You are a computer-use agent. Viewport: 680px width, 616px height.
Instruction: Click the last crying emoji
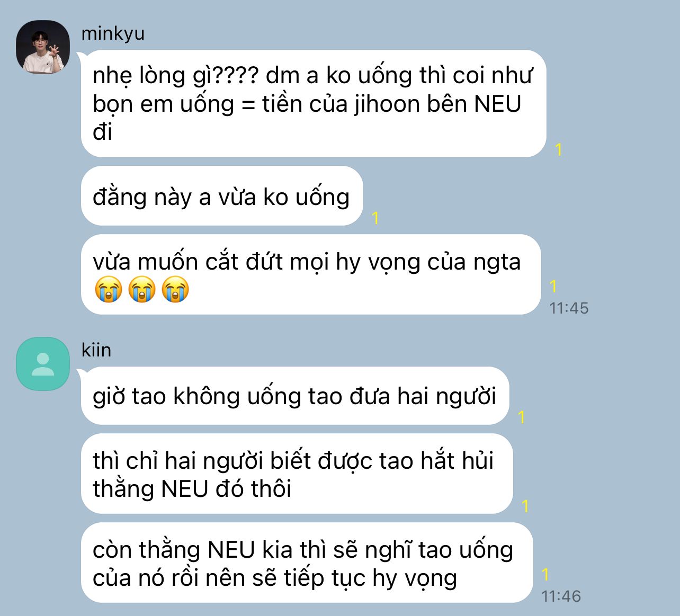point(175,290)
